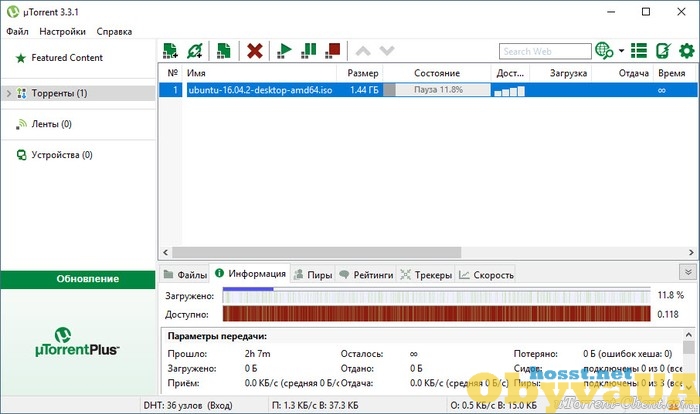Select the ubuntu-16.04.2-desktop-amd64.iso torrent row
This screenshot has width=700, height=414.
point(428,90)
